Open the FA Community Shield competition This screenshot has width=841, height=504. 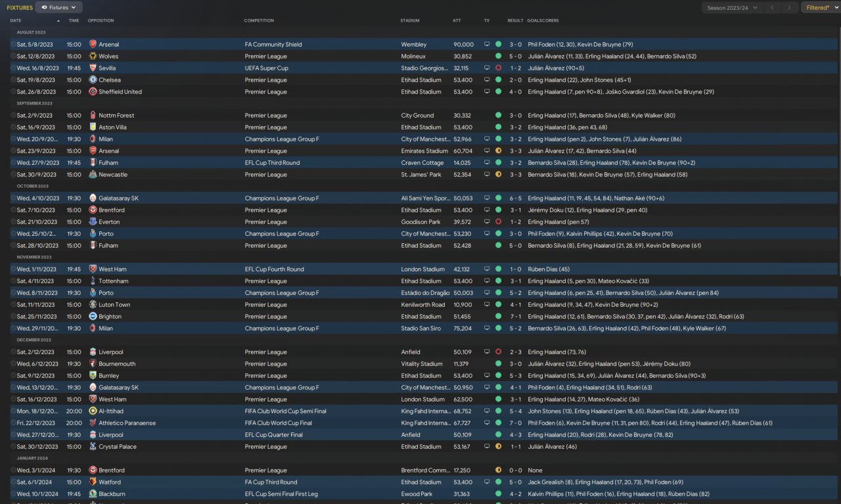(273, 45)
